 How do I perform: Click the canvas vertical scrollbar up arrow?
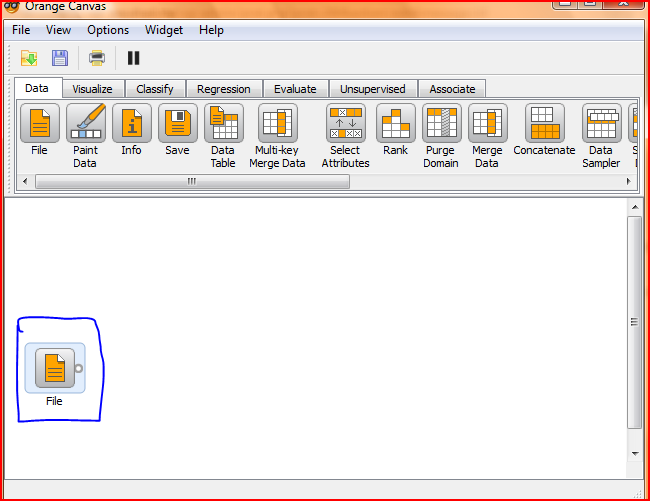tap(635, 207)
